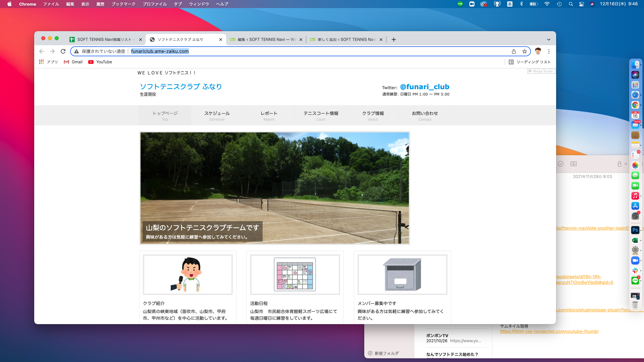
Task: Click the share page icon
Action: (x=514, y=51)
